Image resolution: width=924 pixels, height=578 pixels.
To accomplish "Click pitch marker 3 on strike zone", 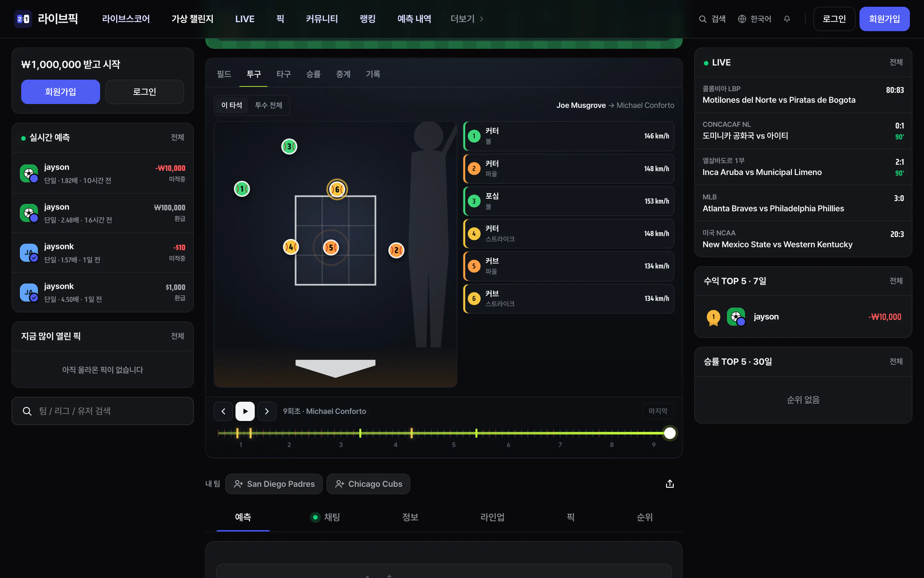I will pos(289,146).
